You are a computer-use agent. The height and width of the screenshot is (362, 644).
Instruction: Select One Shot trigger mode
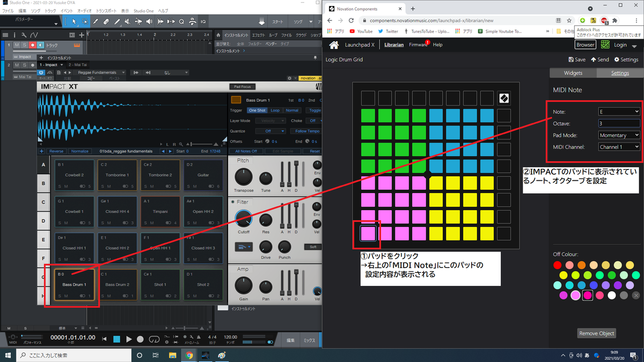point(257,110)
